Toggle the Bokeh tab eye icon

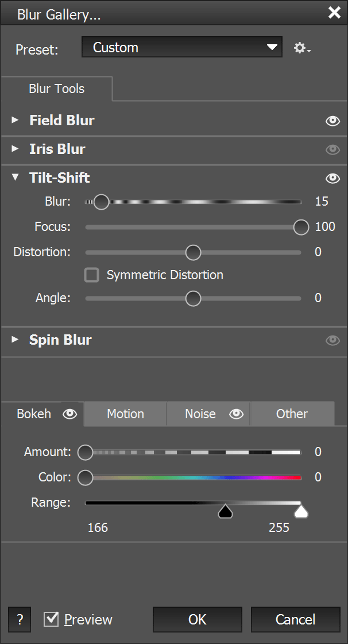coord(70,414)
